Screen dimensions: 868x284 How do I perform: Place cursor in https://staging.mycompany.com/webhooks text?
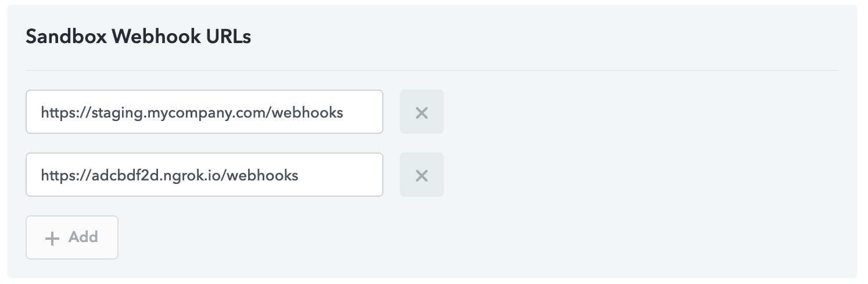(x=192, y=112)
